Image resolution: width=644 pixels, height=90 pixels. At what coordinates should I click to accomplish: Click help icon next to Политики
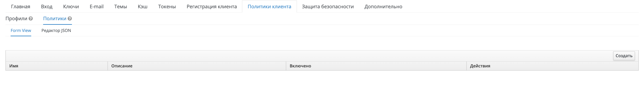[x=70, y=18]
